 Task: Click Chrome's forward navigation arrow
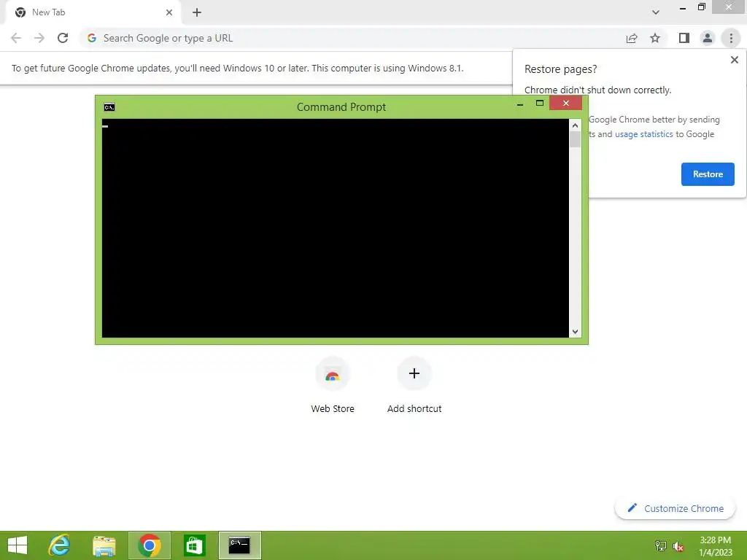(39, 38)
